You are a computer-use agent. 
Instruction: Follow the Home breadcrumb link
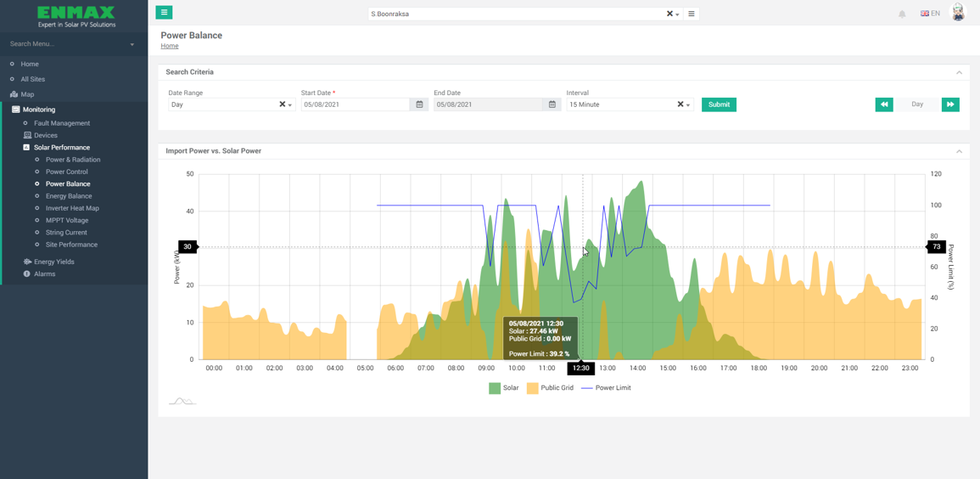click(170, 46)
